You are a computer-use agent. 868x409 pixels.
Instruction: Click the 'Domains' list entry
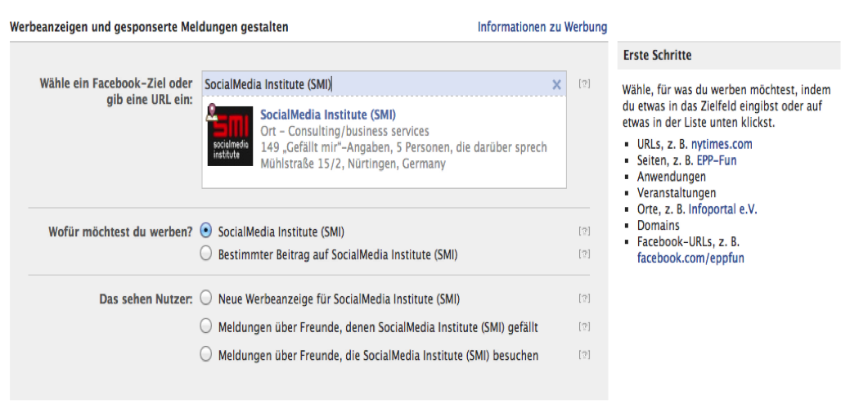pos(658,225)
